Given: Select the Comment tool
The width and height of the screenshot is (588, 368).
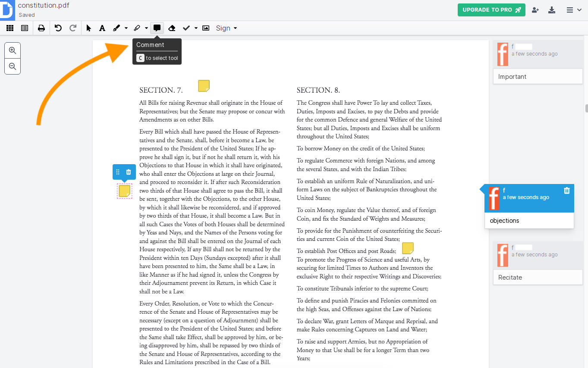Looking at the screenshot, I should (x=157, y=28).
